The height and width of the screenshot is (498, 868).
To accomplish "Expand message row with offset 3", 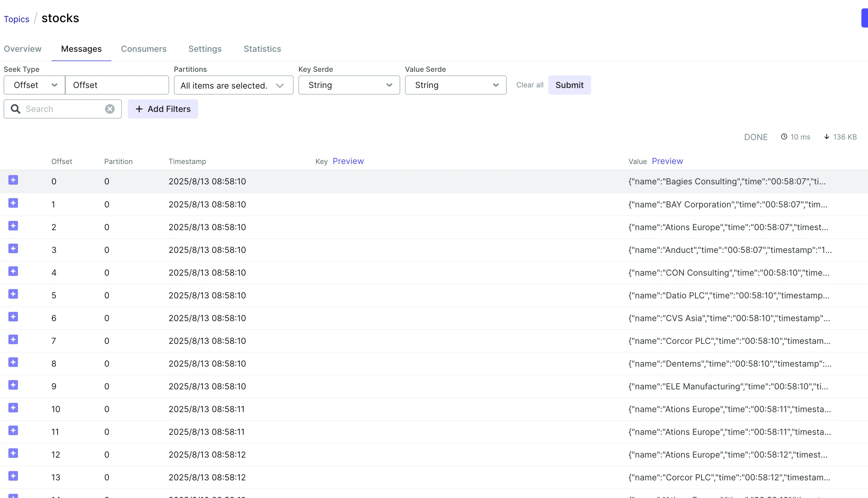I will pyautogui.click(x=13, y=249).
